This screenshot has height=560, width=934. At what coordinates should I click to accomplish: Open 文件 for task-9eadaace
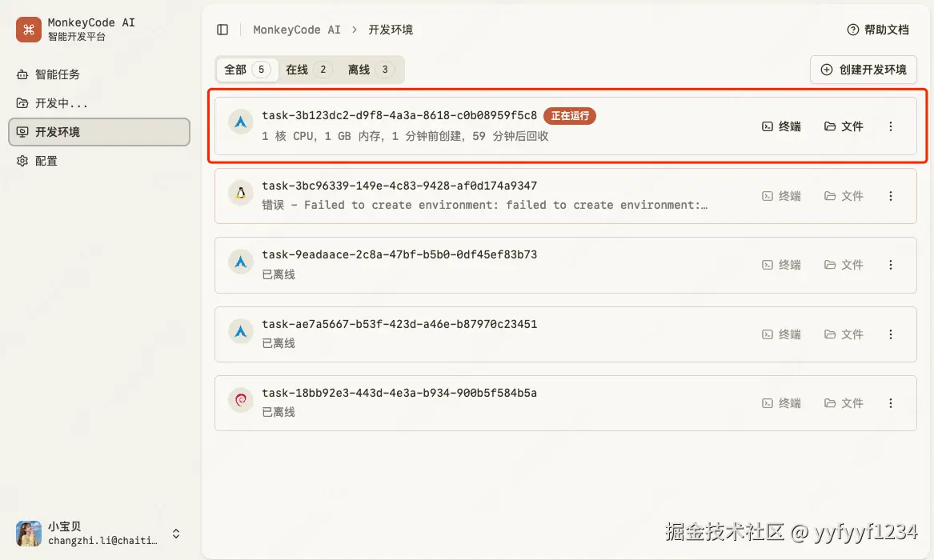click(844, 265)
